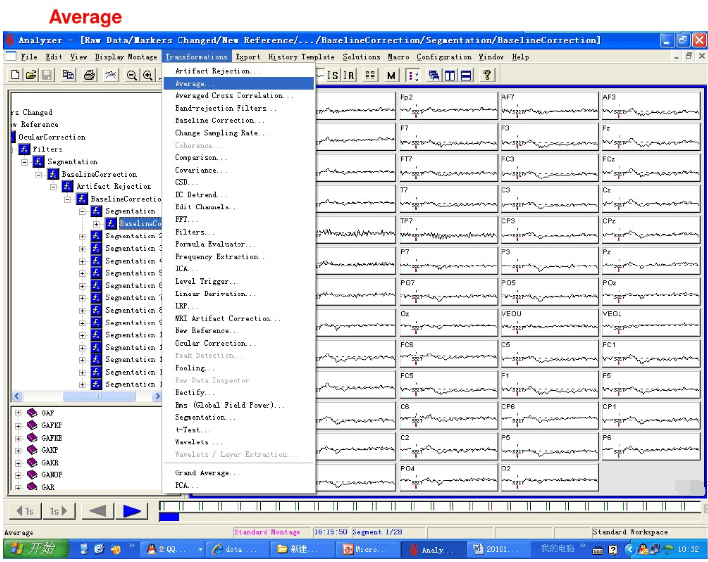This screenshot has height=562, width=708.
Task: Click the Fz channel waveform panel
Action: click(x=650, y=139)
